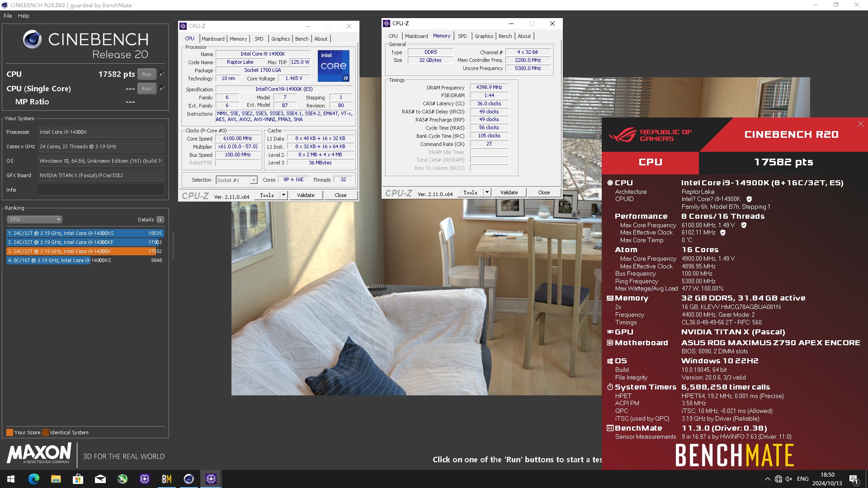The width and height of the screenshot is (868, 488).
Task: Open BenchMate BM icon in the taskbar
Action: click(x=167, y=479)
